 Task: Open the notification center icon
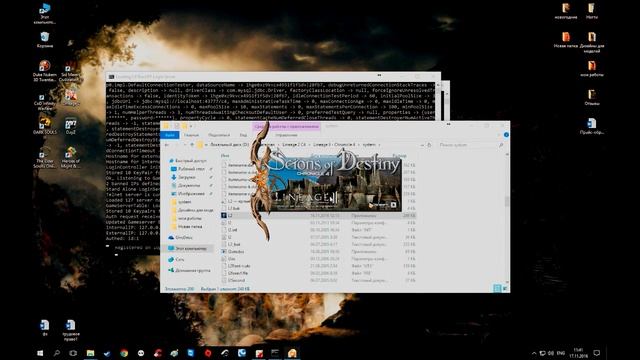(x=597, y=353)
